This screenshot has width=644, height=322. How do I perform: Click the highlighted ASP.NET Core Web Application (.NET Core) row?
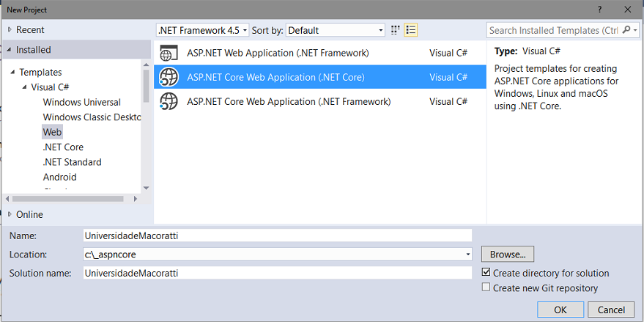320,77
